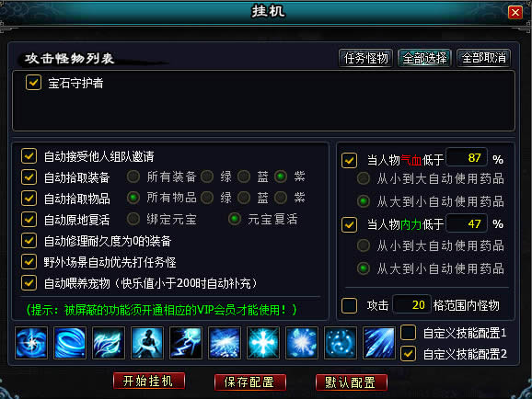Click the 任务怪物 button
Image resolution: width=532 pixels, height=399 pixels.
pos(365,58)
